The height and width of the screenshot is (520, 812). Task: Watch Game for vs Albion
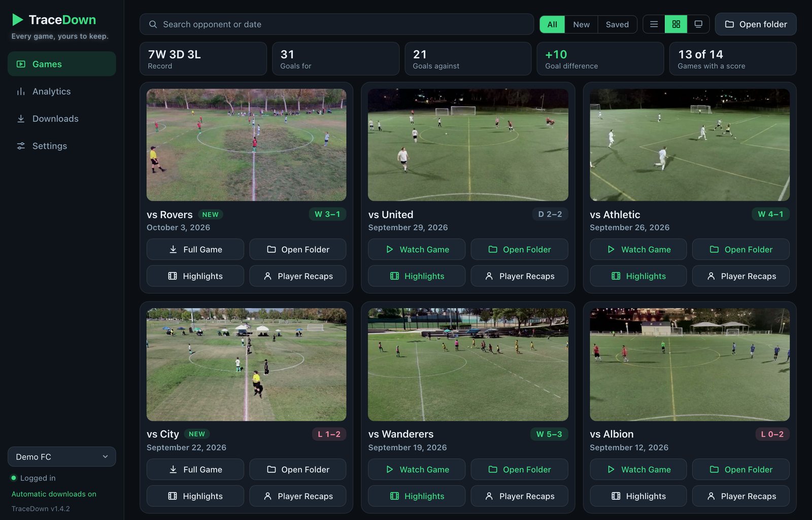coord(638,470)
